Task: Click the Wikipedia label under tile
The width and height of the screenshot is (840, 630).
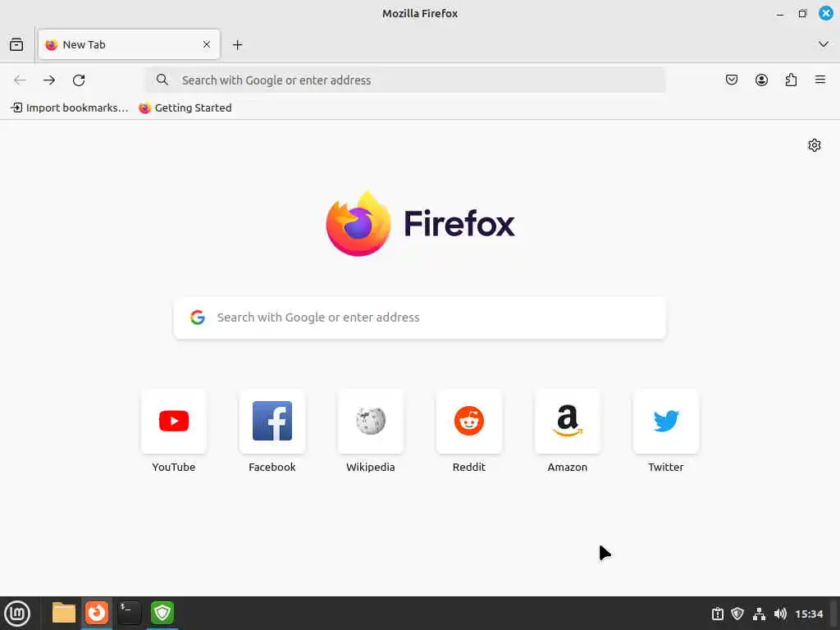Action: coord(371,467)
